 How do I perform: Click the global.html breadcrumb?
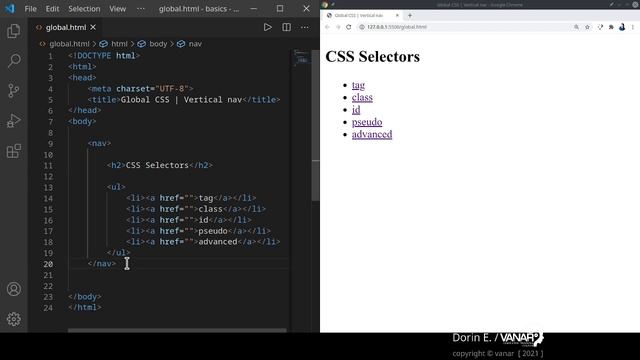point(69,44)
